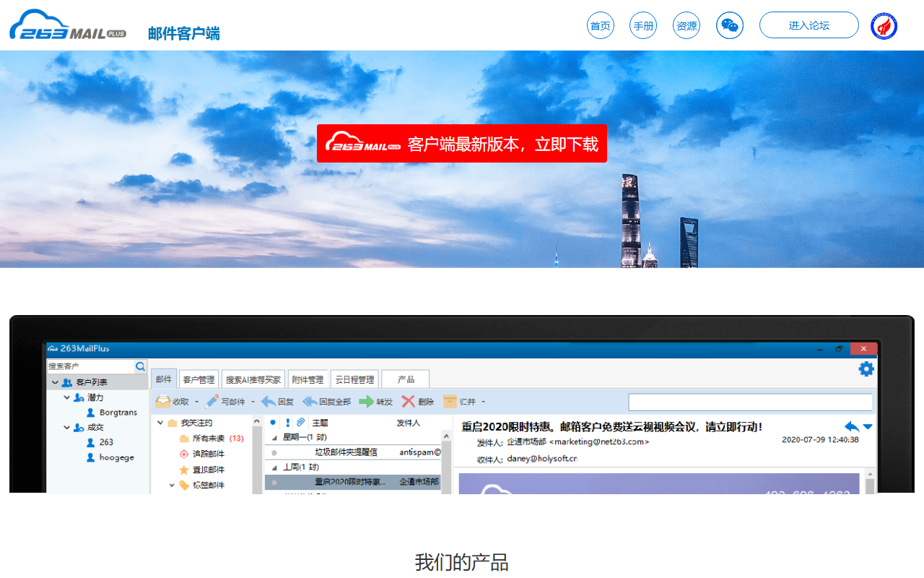924x578 pixels.
Task: Open the dropdown arrow next to 收取
Action: click(197, 402)
